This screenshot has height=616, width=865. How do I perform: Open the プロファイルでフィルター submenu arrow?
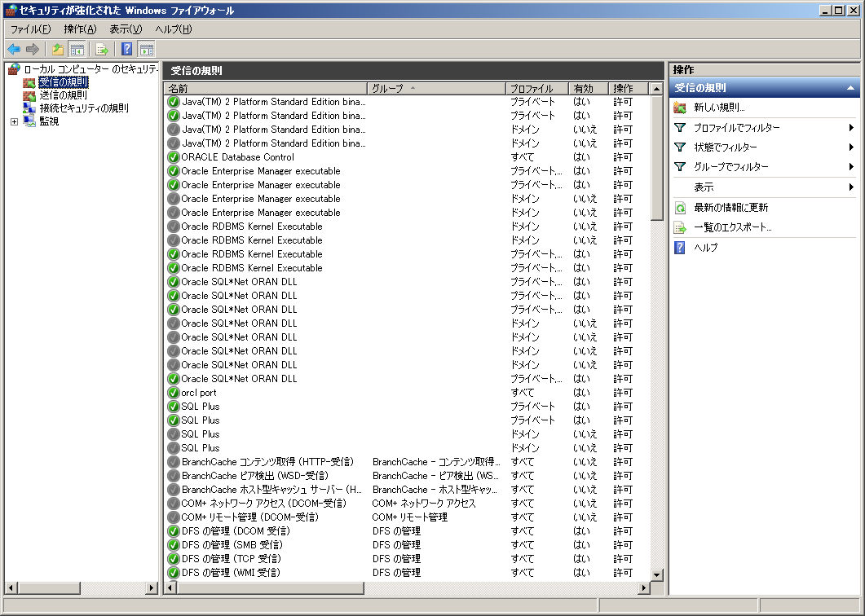(x=851, y=127)
